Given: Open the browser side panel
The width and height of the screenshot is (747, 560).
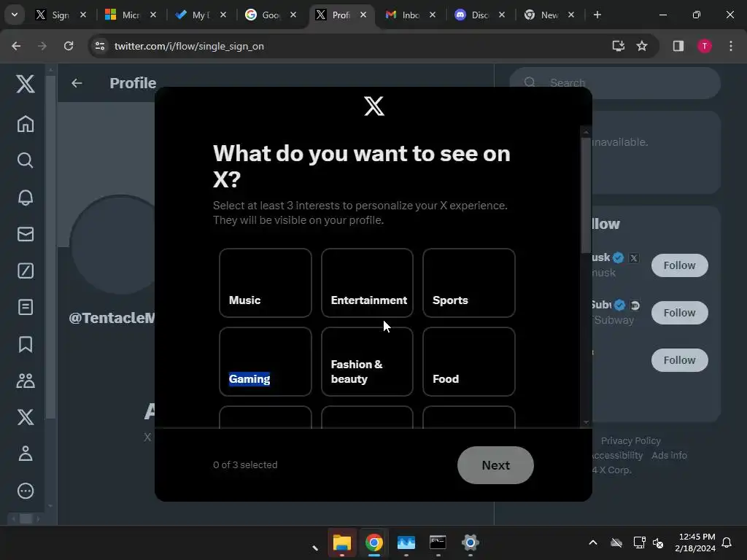Looking at the screenshot, I should click(678, 46).
